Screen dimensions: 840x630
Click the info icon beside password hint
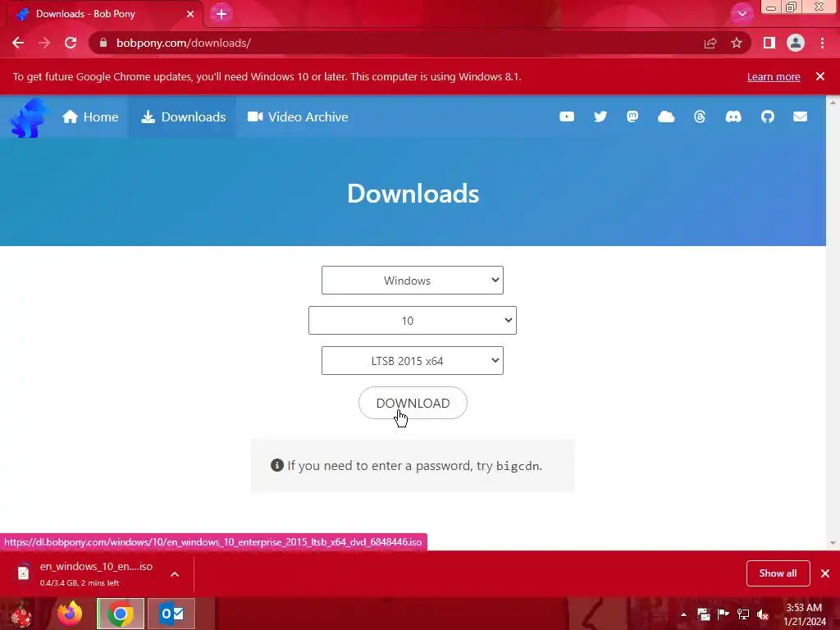277,465
